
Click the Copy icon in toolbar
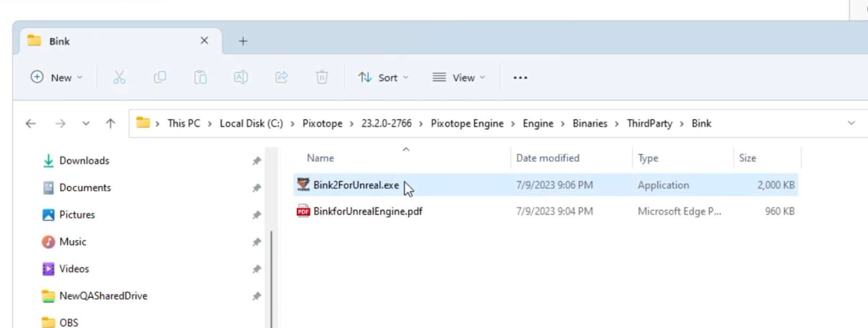(160, 77)
